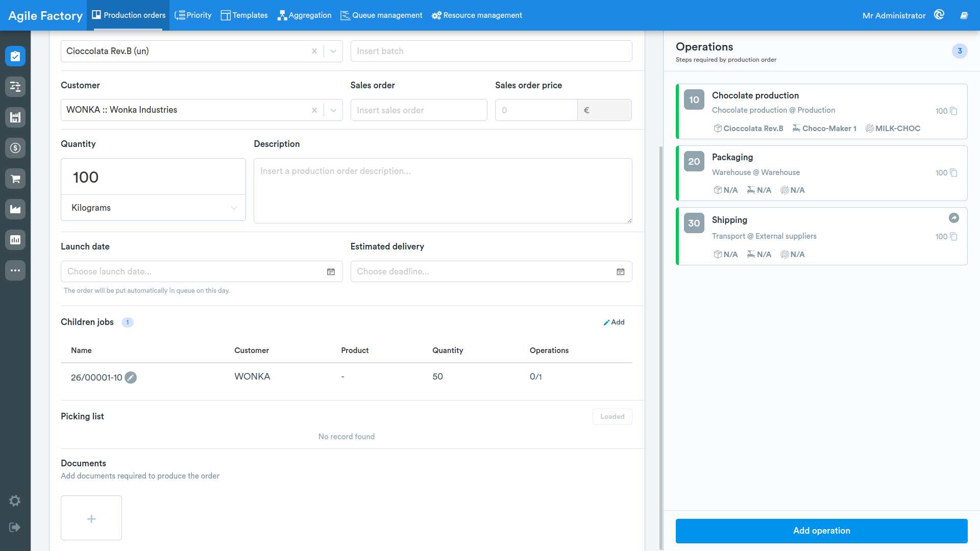Expand the WONKA customer dropdown

[333, 110]
